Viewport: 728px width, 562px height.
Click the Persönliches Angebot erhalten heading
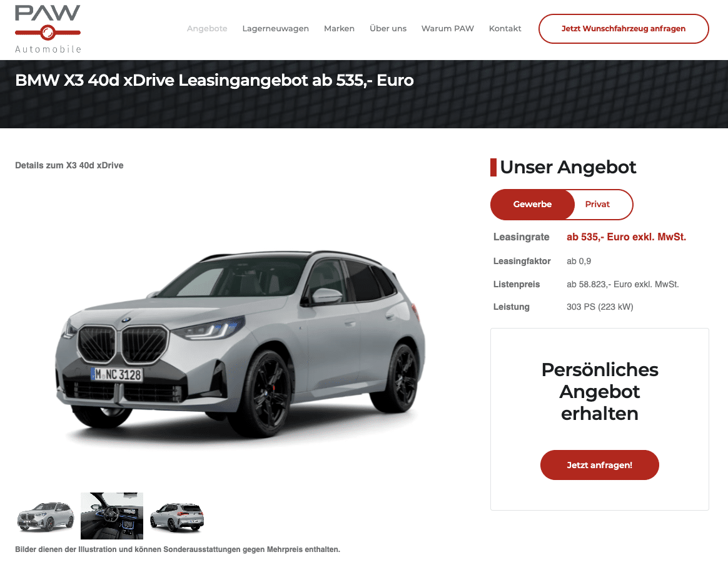(599, 392)
